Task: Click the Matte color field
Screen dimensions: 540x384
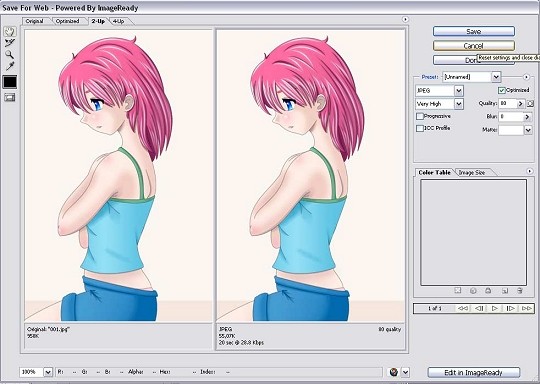Action: (x=511, y=130)
